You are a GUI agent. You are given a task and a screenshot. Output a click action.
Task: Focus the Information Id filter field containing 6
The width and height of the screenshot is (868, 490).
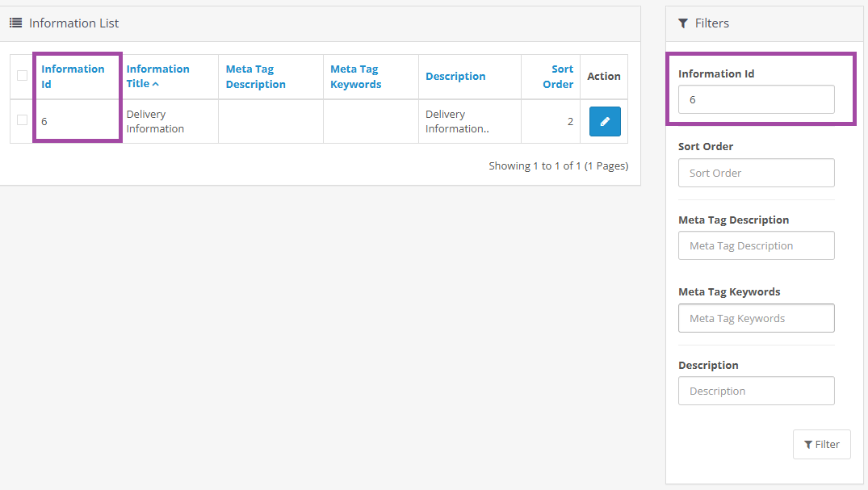756,99
